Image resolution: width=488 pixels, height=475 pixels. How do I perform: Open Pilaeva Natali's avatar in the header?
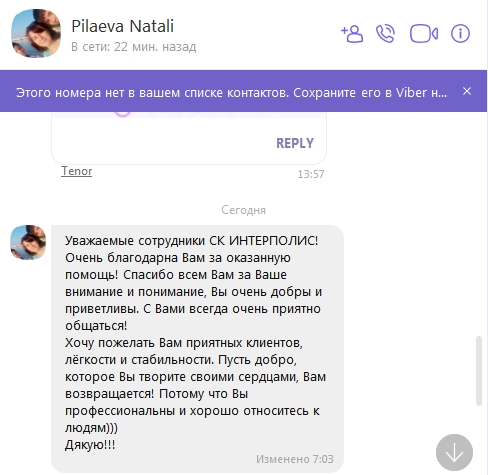pos(36,33)
